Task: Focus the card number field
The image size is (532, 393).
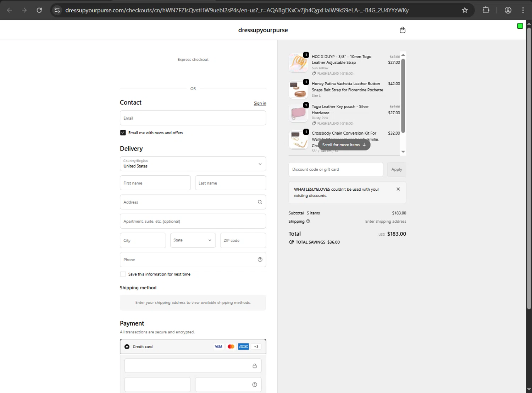Action: (x=193, y=366)
